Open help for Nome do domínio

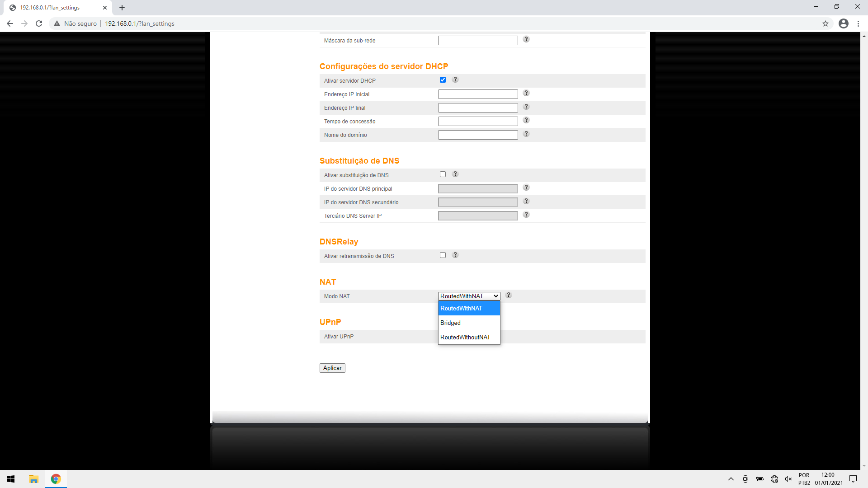click(x=526, y=134)
